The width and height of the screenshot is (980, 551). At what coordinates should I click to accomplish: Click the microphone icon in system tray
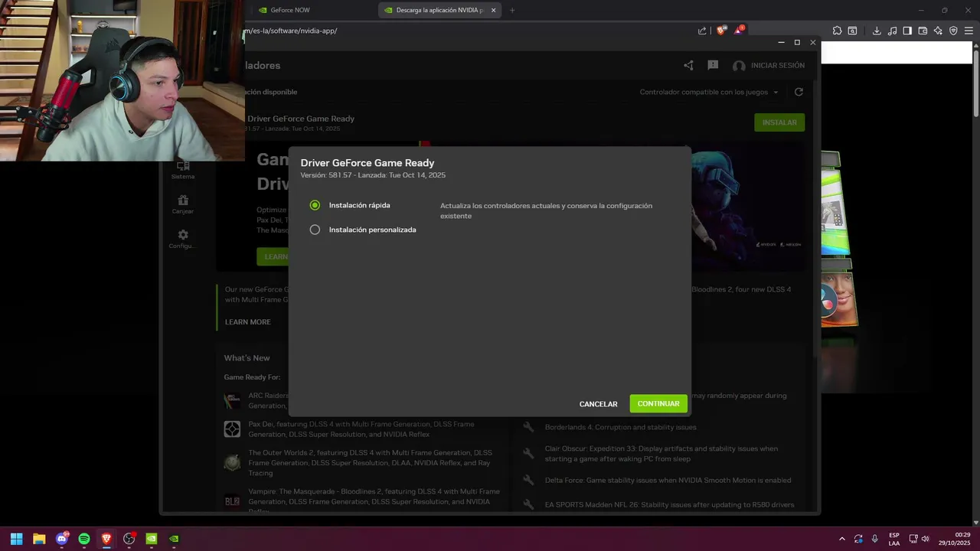tap(875, 539)
